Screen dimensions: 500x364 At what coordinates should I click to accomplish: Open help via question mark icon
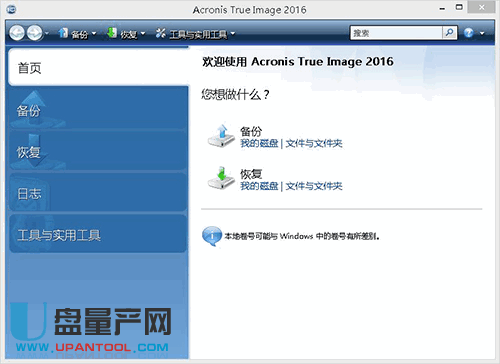point(469,33)
